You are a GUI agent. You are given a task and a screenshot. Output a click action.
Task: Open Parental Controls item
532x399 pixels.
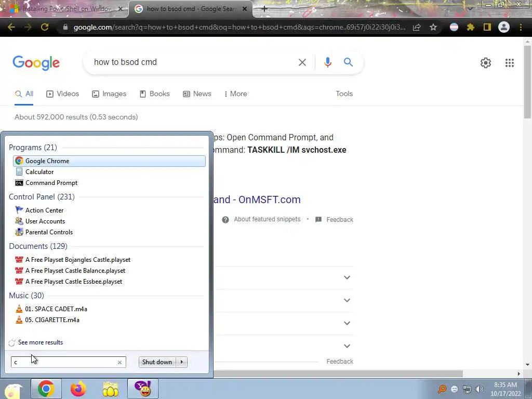(x=109, y=232)
